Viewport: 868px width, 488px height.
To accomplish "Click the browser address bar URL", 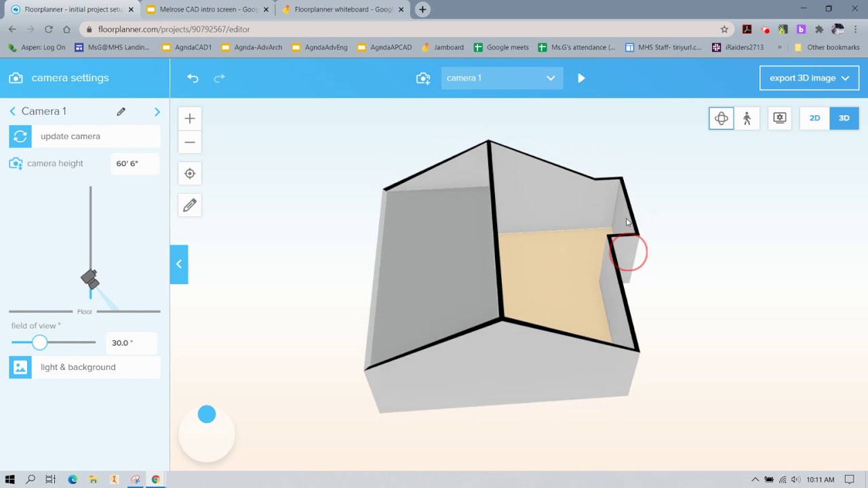I will (x=174, y=29).
